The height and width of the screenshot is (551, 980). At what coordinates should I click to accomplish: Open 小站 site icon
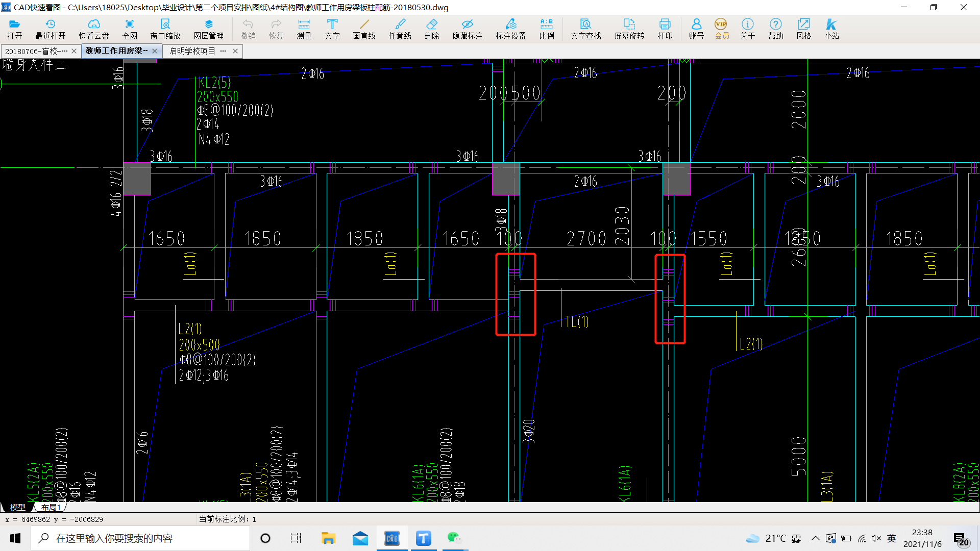click(832, 29)
